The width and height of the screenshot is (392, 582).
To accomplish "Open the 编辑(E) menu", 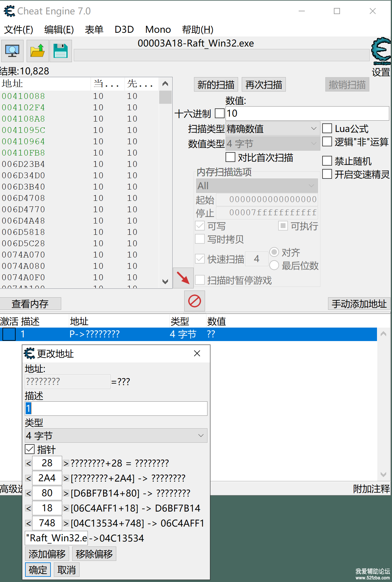I will [x=59, y=29].
